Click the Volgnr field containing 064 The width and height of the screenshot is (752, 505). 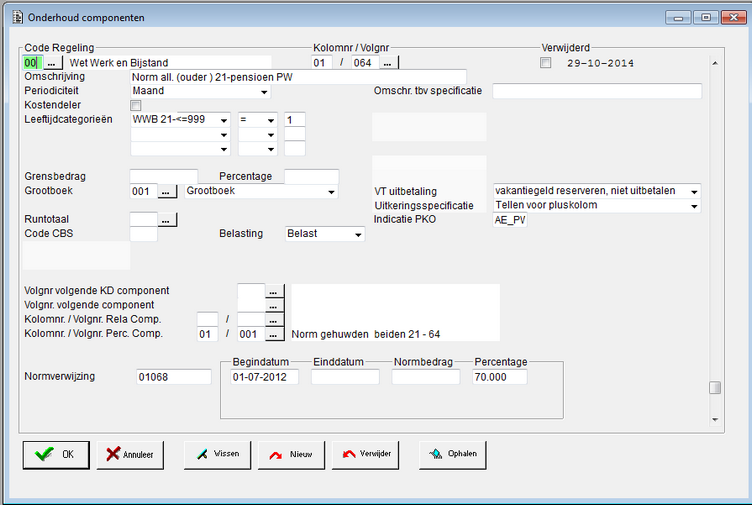pos(365,63)
